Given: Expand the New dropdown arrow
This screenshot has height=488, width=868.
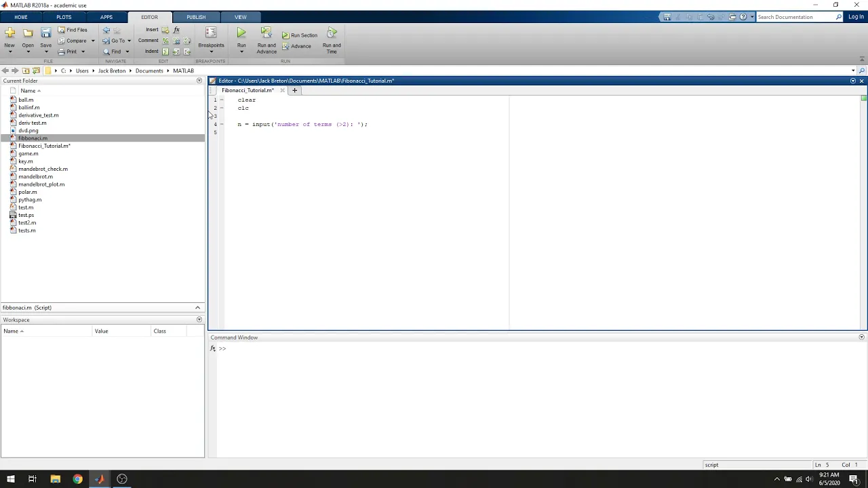Looking at the screenshot, I should [x=9, y=52].
